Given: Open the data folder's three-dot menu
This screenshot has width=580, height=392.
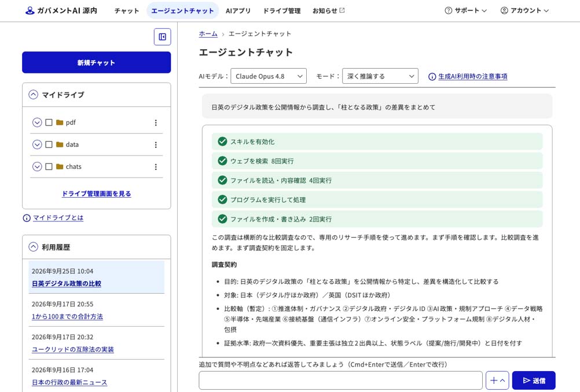Looking at the screenshot, I should coord(156,145).
